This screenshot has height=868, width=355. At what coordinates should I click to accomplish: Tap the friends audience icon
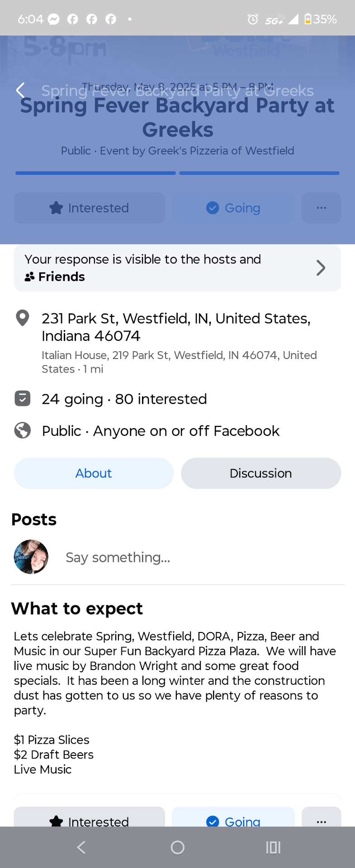30,277
